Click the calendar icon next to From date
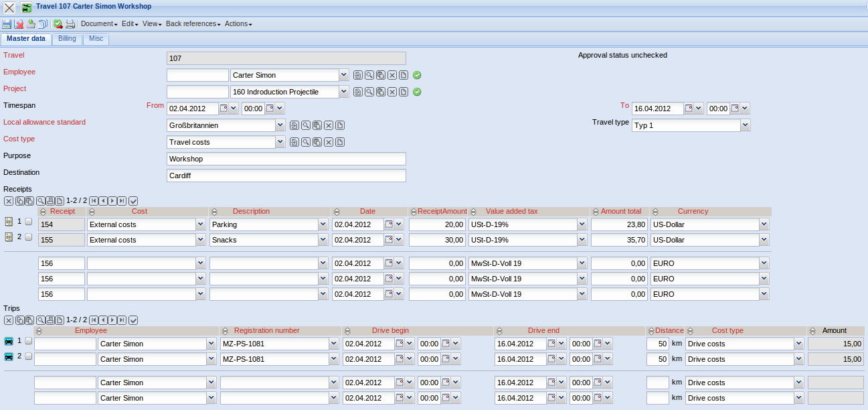This screenshot has width=868, height=410. point(224,108)
